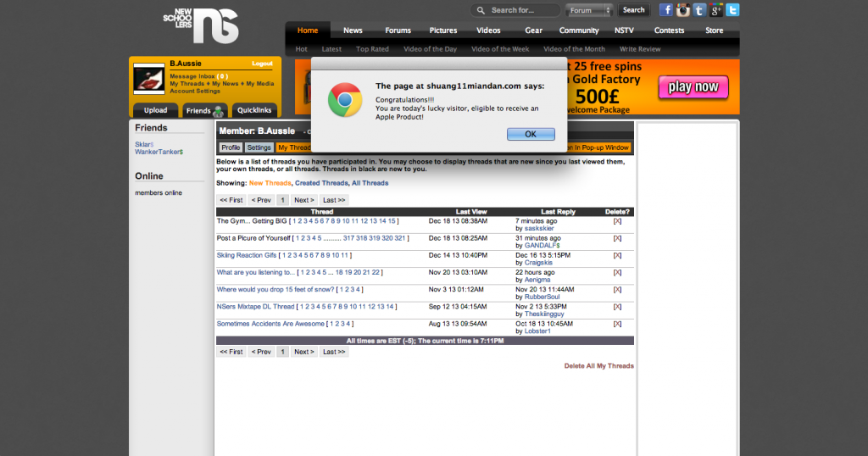The width and height of the screenshot is (868, 456).
Task: Click the top Last pagination button
Action: 334,200
